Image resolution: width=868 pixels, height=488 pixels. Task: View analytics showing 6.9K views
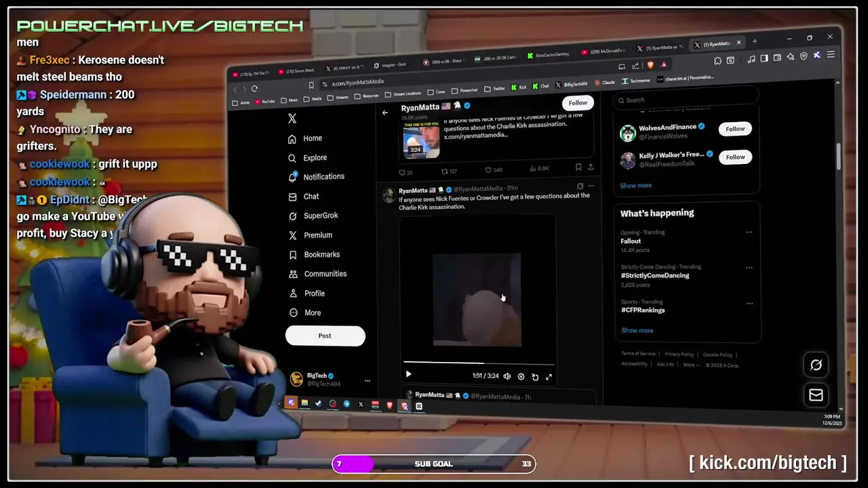click(x=539, y=169)
